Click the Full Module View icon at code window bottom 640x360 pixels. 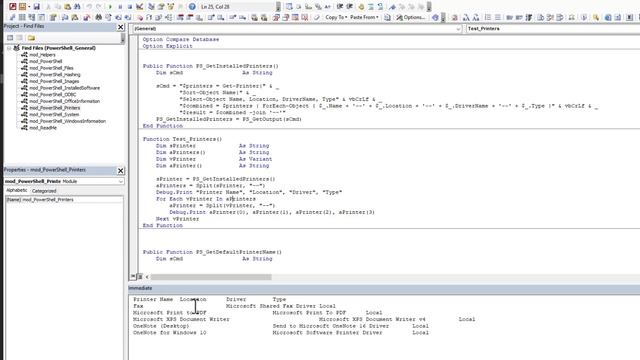coord(140,277)
